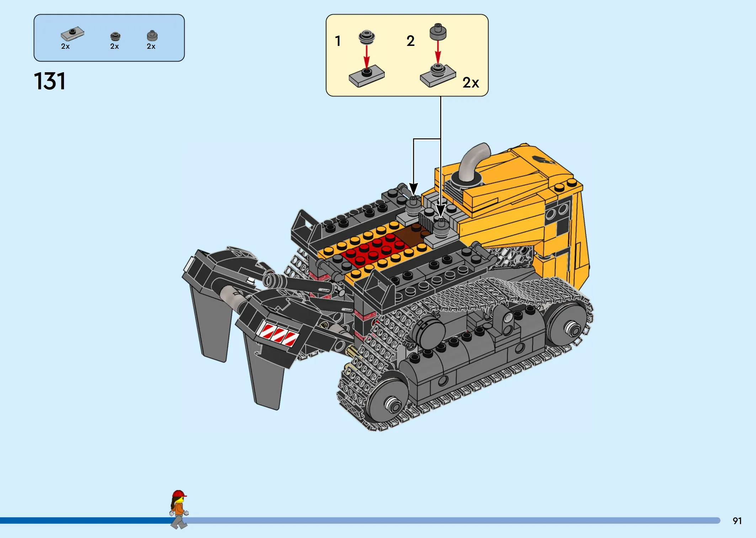This screenshot has width=756, height=538.
Task: Click the 2x label under the jumper plate
Action: tap(65, 46)
